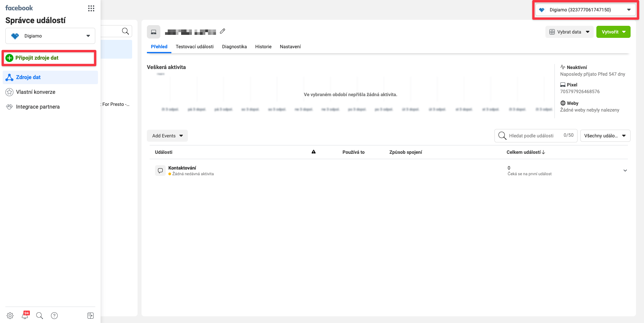Switch to Testovací události tab

click(195, 47)
